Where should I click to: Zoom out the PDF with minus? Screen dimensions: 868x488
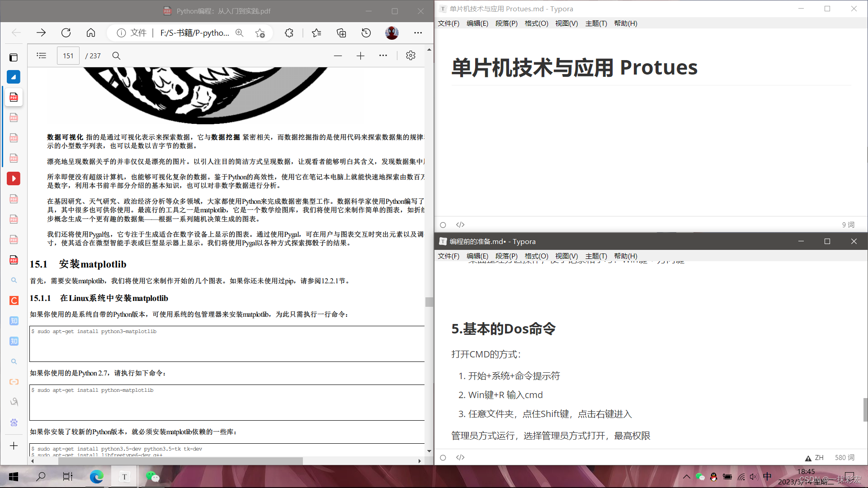click(338, 56)
